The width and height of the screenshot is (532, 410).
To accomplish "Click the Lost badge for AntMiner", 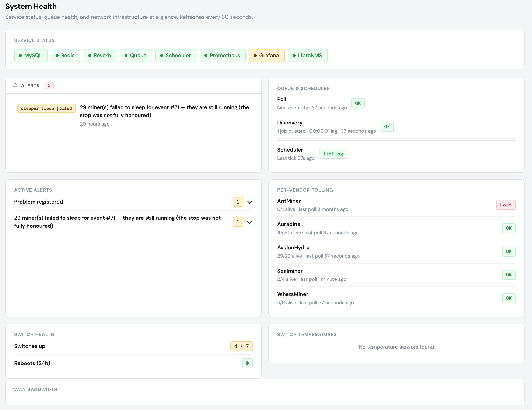I will (x=506, y=205).
